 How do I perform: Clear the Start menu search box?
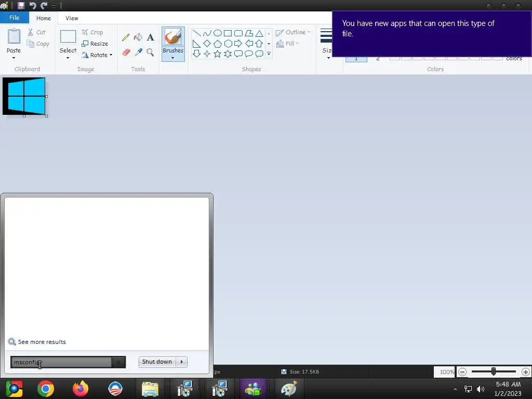(118, 362)
